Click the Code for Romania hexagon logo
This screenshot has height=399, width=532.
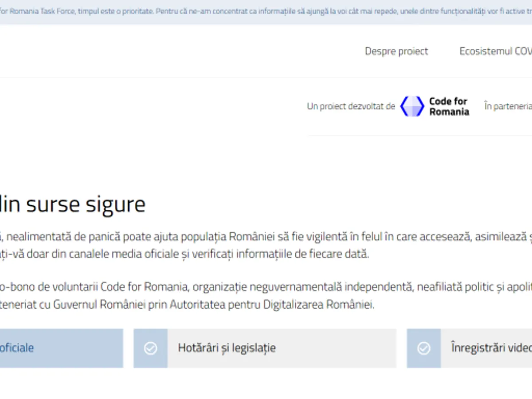(x=412, y=106)
